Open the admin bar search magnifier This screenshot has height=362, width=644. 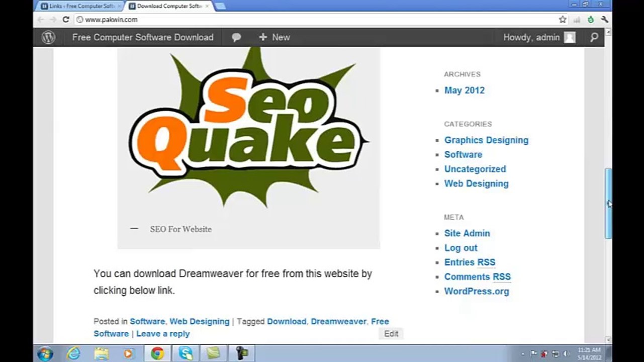coord(594,37)
